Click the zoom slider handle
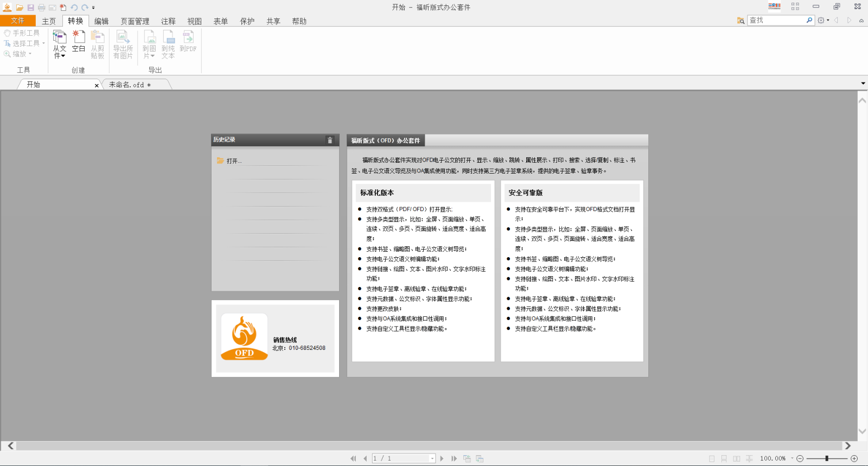Image resolution: width=868 pixels, height=466 pixels. [x=827, y=458]
